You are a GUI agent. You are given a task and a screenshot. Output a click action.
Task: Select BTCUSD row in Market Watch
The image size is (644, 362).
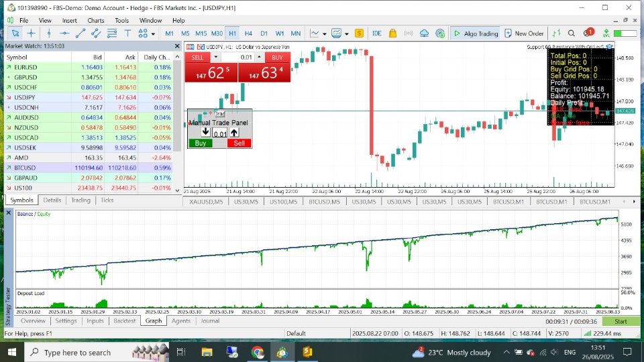pyautogui.click(x=88, y=168)
